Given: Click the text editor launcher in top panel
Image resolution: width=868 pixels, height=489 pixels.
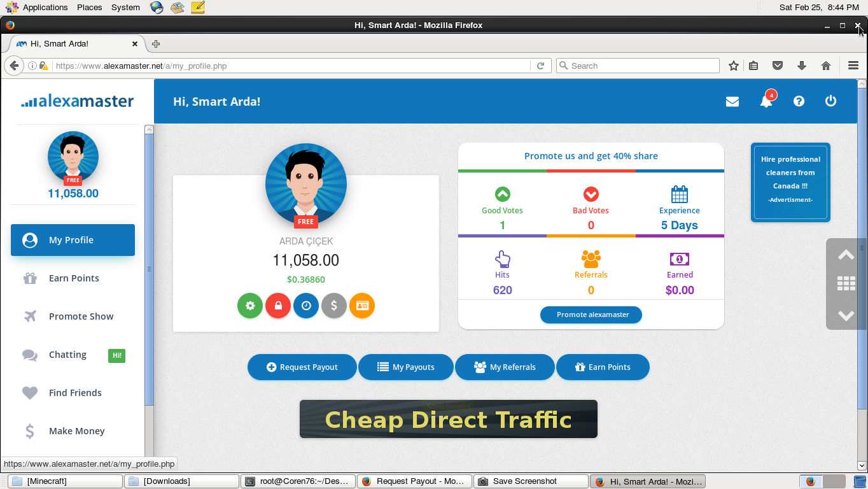Looking at the screenshot, I should (x=198, y=8).
